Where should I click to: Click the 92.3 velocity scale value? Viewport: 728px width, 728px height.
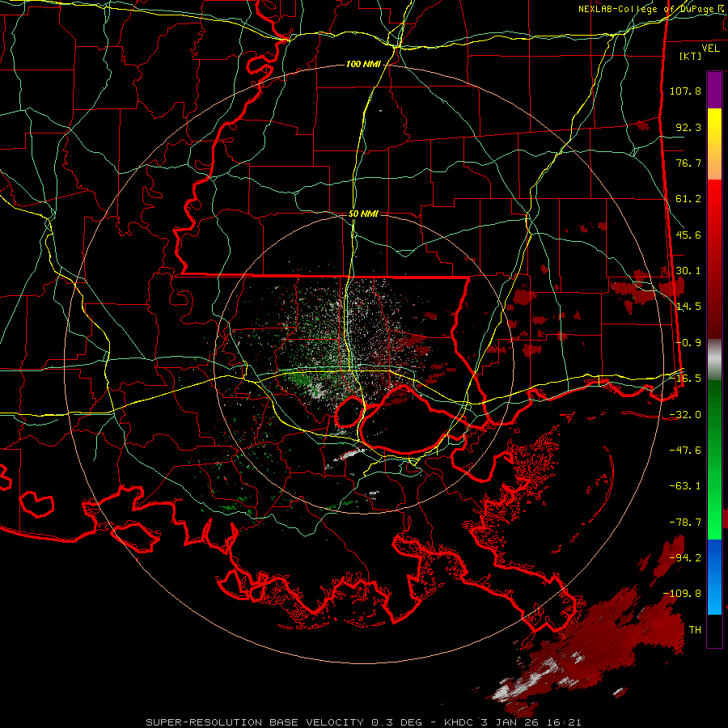pyautogui.click(x=688, y=127)
